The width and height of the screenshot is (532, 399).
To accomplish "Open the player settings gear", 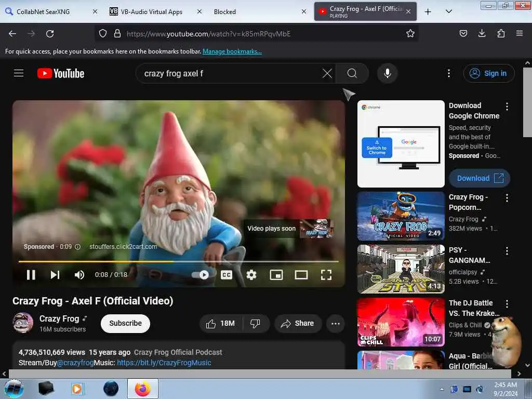I will [x=251, y=274].
